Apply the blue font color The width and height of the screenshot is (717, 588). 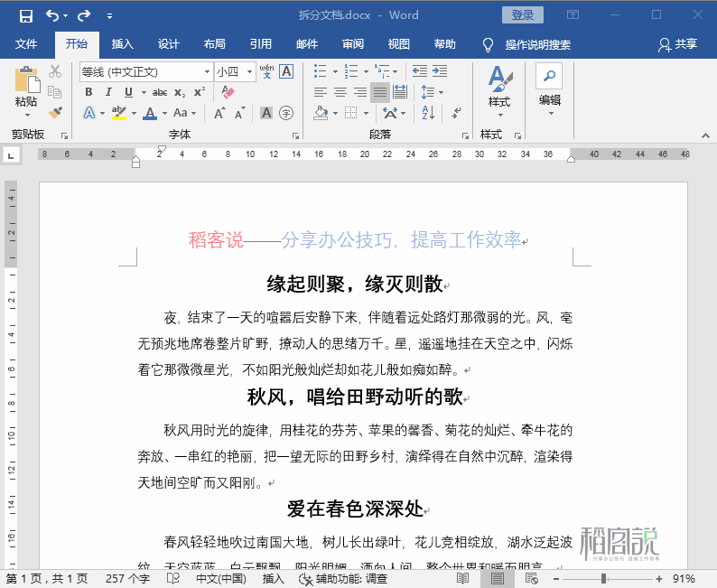(x=150, y=113)
